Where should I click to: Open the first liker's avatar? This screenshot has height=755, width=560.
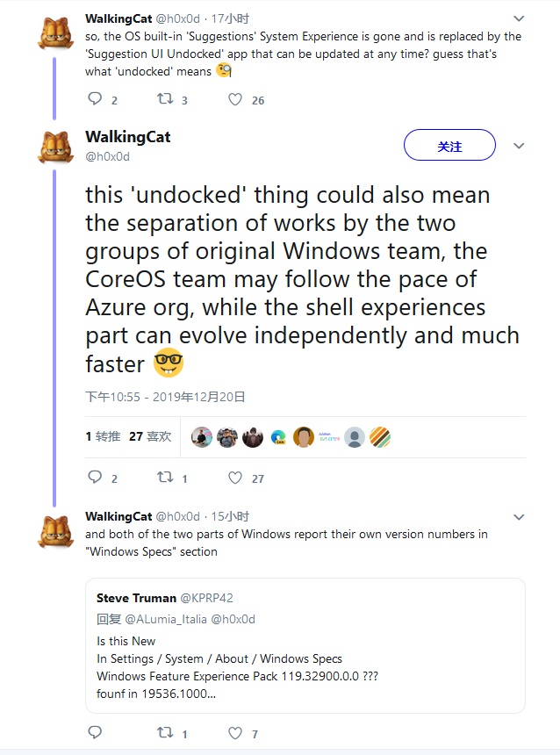(x=202, y=437)
